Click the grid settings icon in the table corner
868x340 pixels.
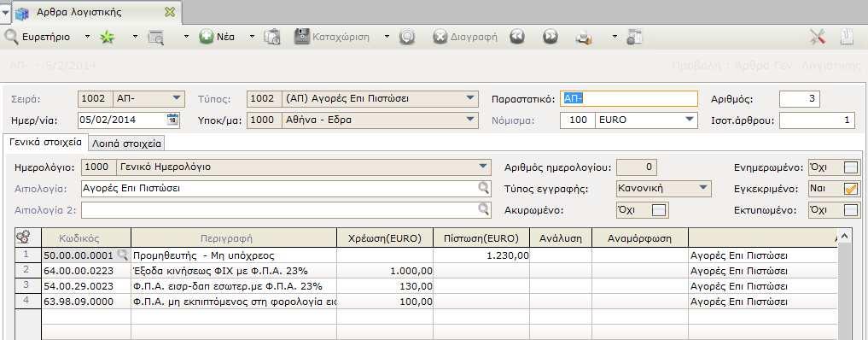pyautogui.click(x=23, y=237)
